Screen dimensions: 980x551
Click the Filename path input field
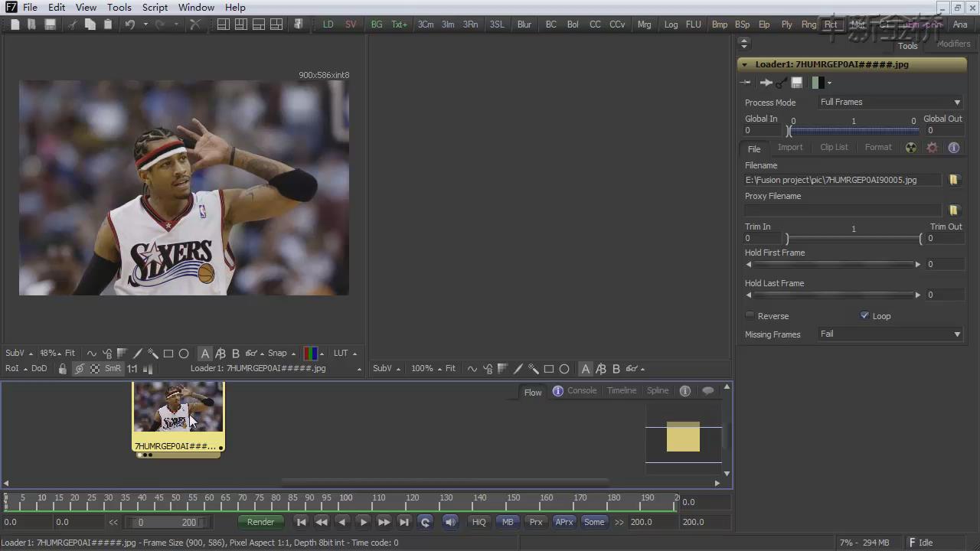pyautogui.click(x=843, y=180)
